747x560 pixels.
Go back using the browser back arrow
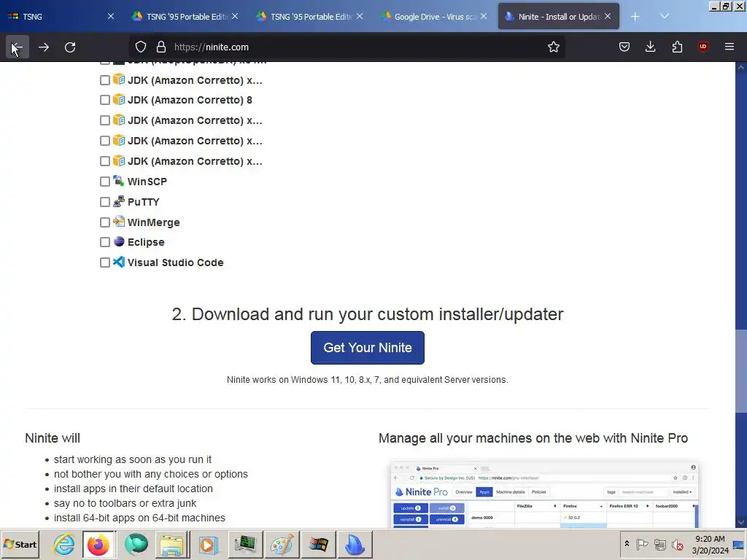pyautogui.click(x=18, y=47)
